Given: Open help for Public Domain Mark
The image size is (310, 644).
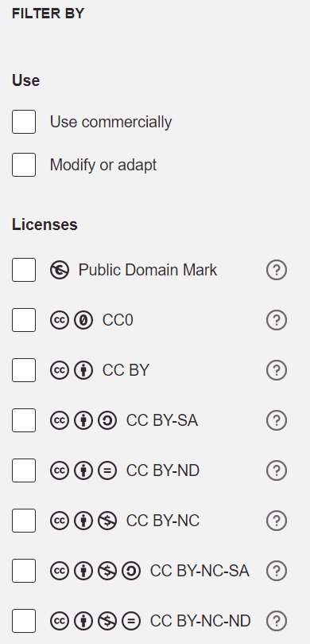Looking at the screenshot, I should 277,270.
